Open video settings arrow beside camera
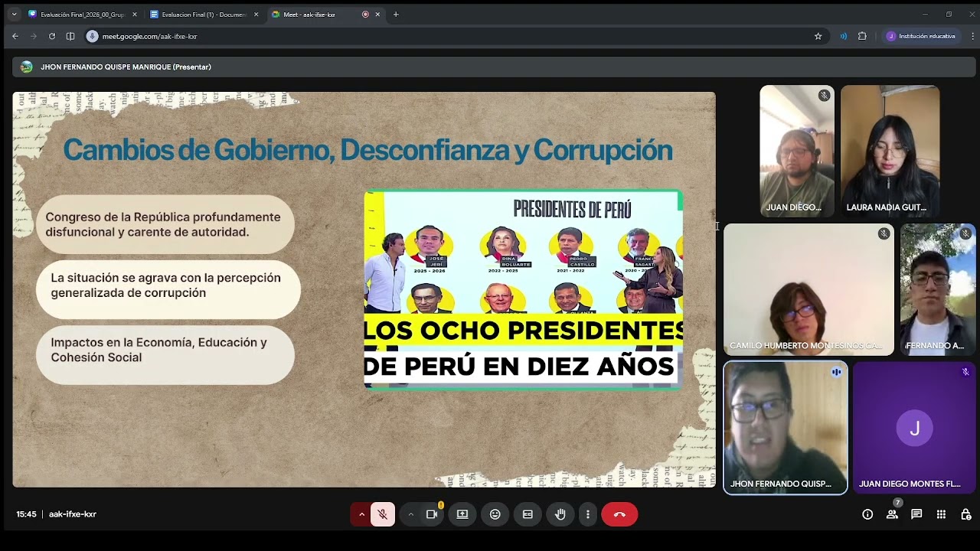Image resolution: width=980 pixels, height=551 pixels. 410,514
